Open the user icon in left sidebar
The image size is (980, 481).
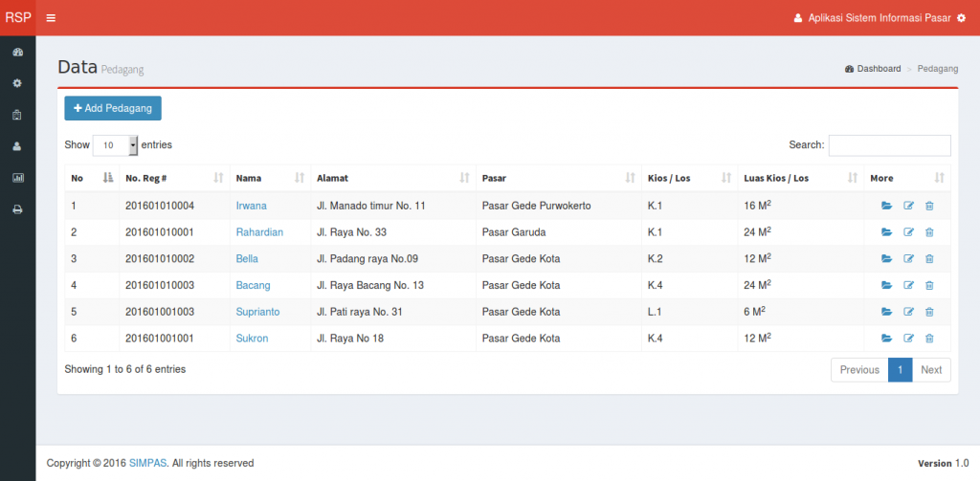[x=17, y=146]
